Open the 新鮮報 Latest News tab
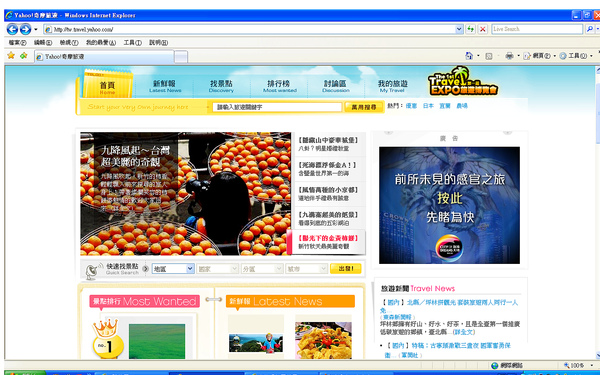Image resolution: width=600 pixels, height=375 pixels. point(165,86)
